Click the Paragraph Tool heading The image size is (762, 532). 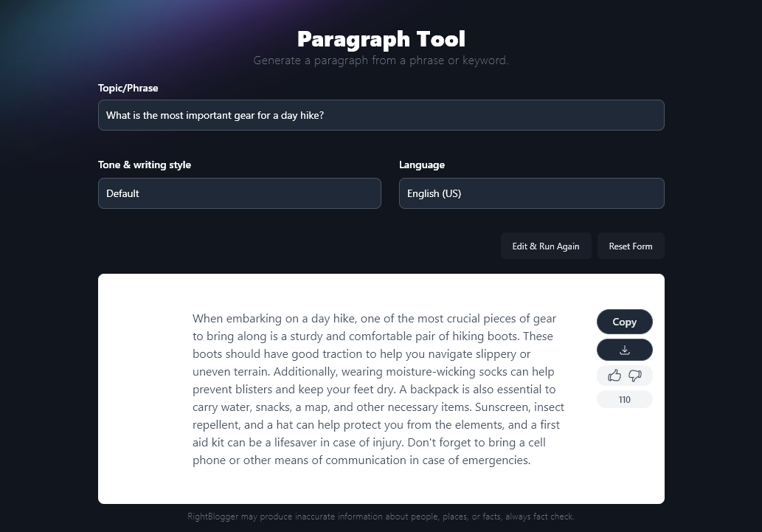(381, 38)
